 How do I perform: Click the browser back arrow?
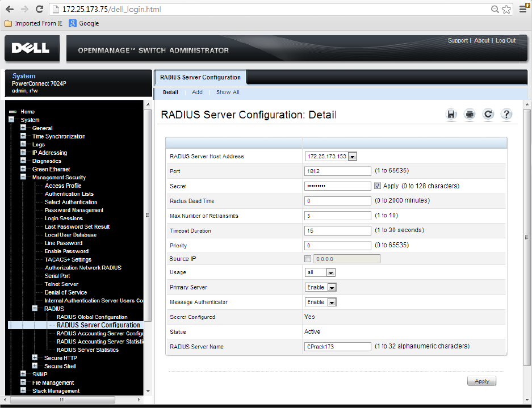tap(10, 9)
